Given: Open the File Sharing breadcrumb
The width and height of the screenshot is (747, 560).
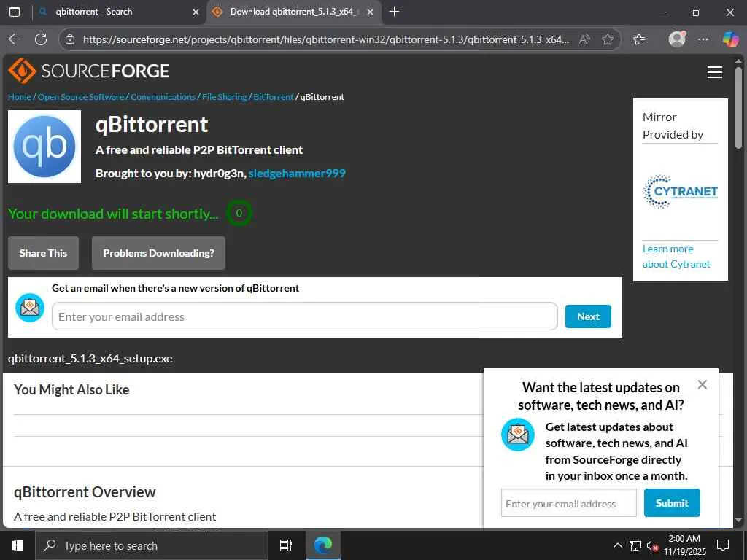Looking at the screenshot, I should point(225,97).
